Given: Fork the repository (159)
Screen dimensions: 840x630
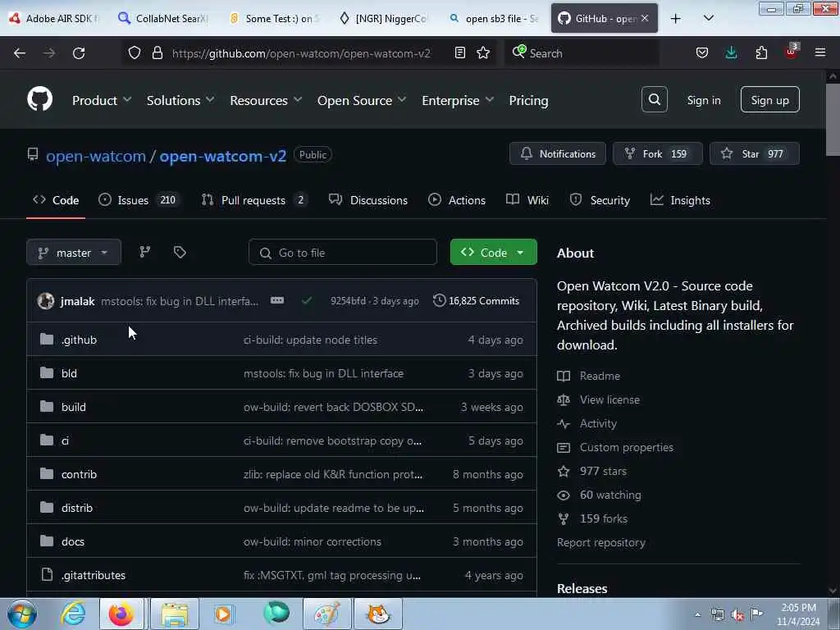Looking at the screenshot, I should (657, 153).
